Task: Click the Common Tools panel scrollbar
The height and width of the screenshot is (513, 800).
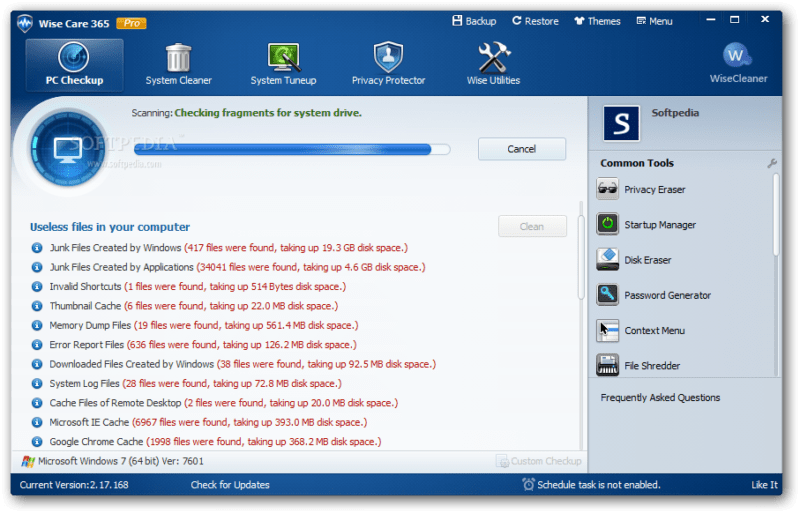Action: [776, 214]
